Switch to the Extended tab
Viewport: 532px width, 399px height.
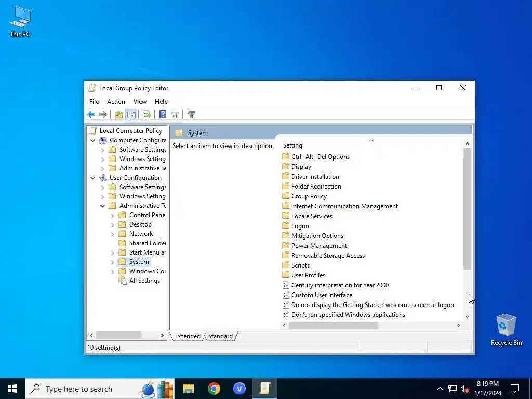click(188, 336)
